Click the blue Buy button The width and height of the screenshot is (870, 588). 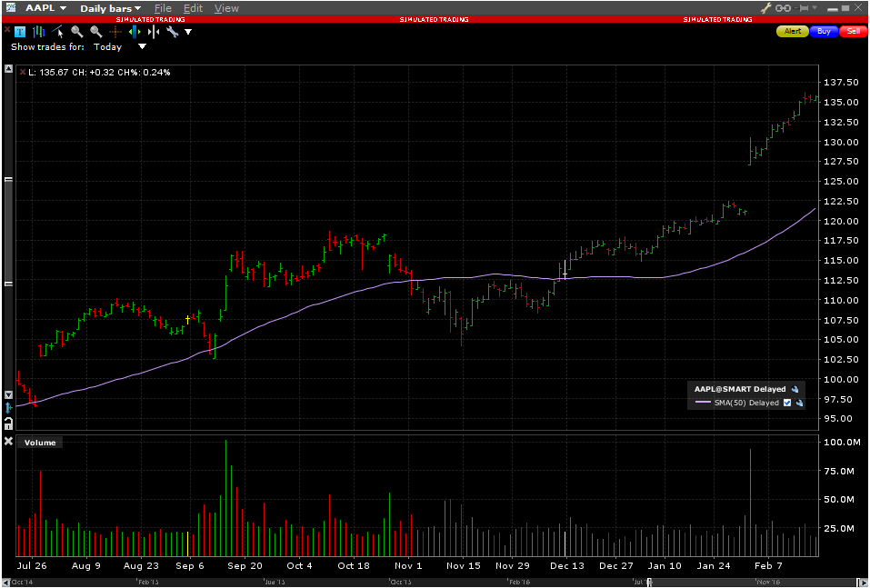click(824, 32)
